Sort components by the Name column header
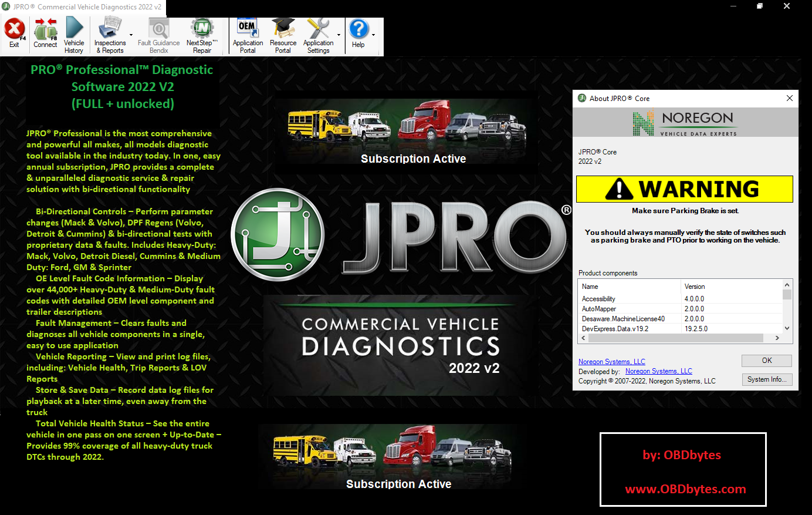This screenshot has width=812, height=515. coord(629,287)
